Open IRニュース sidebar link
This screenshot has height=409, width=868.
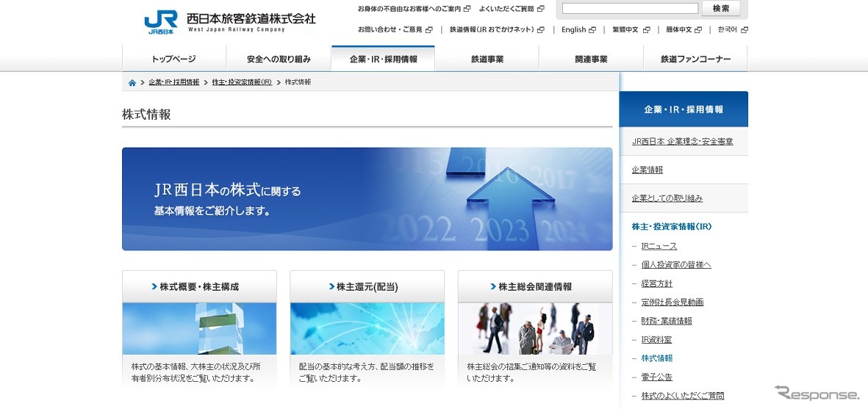click(x=659, y=246)
